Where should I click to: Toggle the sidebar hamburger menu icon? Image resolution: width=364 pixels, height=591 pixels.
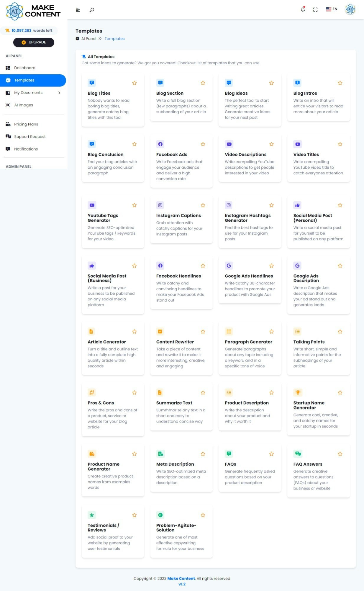click(78, 10)
